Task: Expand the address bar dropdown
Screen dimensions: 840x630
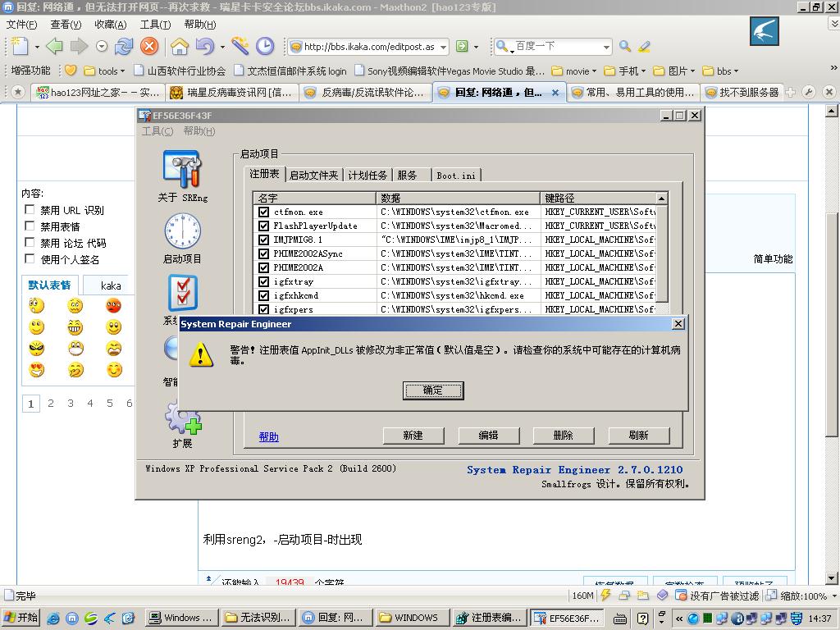Action: (x=444, y=47)
